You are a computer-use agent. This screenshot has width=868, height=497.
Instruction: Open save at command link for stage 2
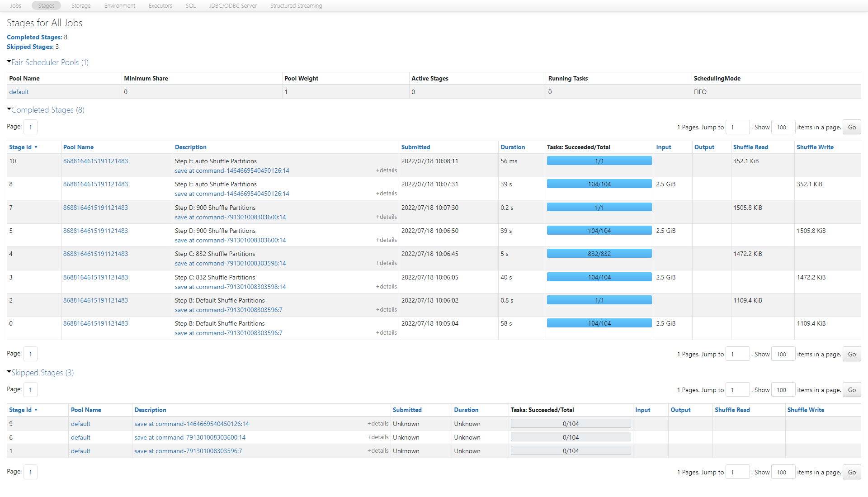[x=228, y=310]
